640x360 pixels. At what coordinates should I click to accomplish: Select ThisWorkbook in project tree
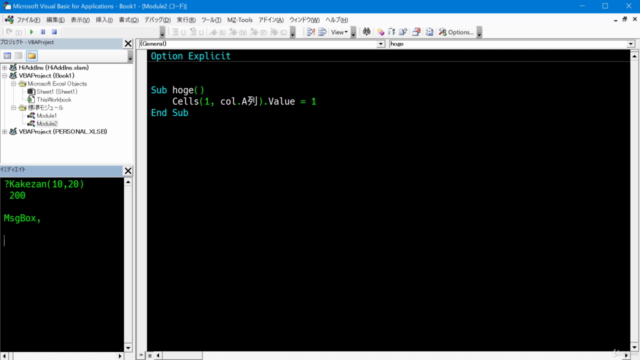pyautogui.click(x=54, y=100)
